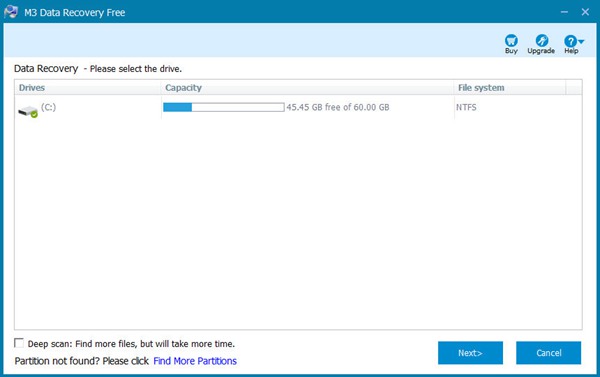Select the C: drive icon

pos(28,111)
